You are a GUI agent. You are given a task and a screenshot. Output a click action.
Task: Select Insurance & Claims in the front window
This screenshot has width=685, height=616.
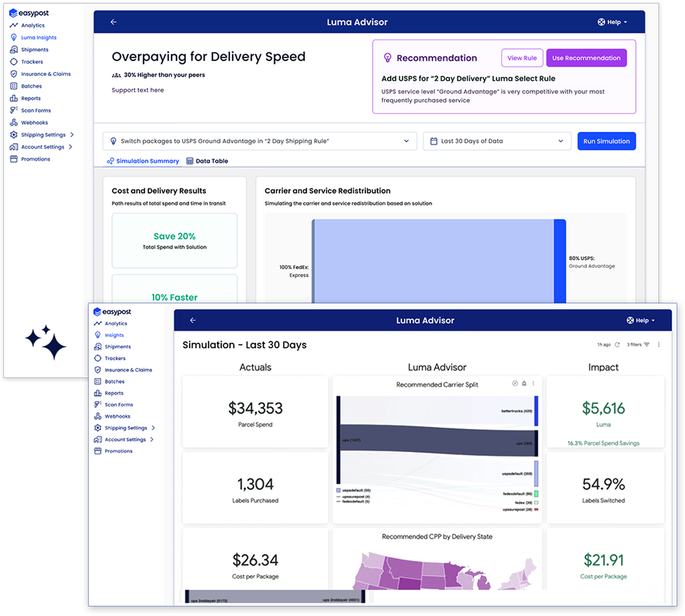[123, 370]
